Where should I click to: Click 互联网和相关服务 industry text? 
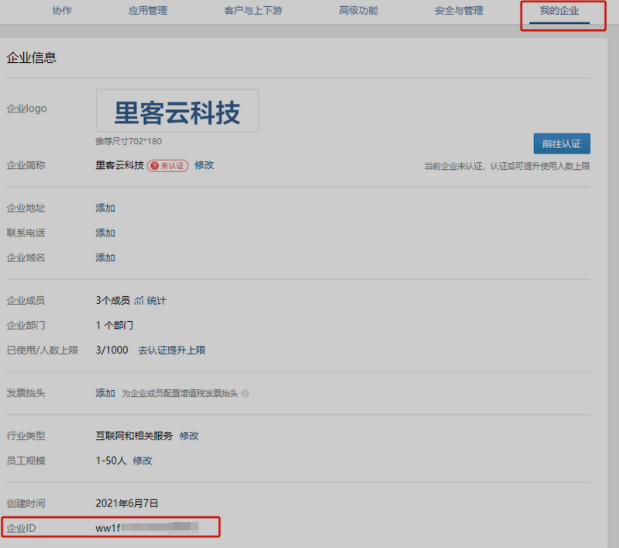134,436
